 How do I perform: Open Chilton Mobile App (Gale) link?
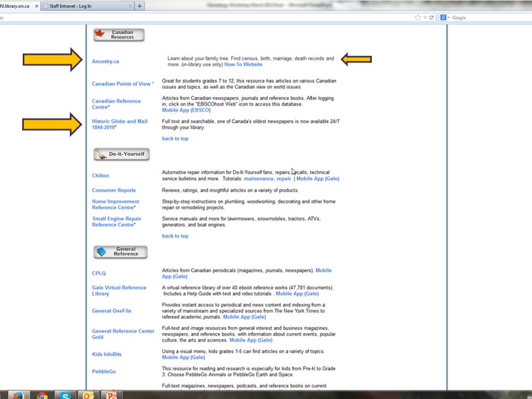point(318,179)
